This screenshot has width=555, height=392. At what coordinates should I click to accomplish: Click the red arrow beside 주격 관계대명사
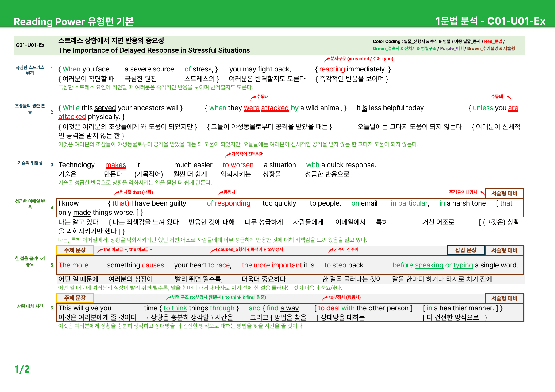tap(483, 193)
